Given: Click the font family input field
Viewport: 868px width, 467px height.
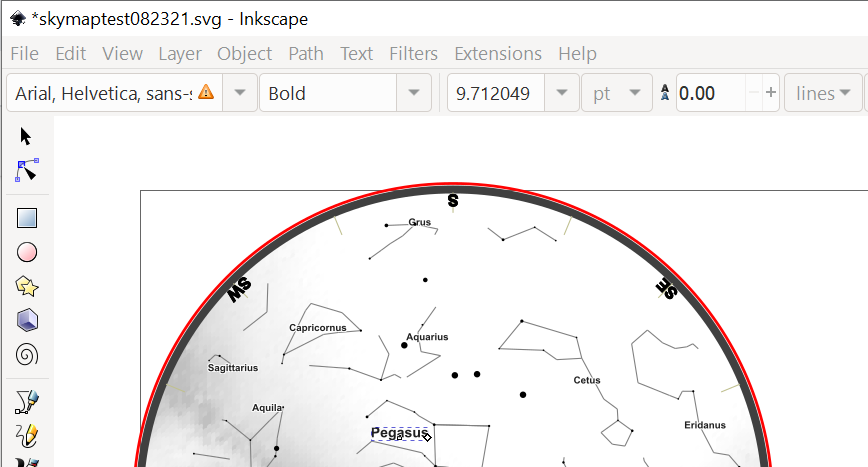Looking at the screenshot, I should point(115,93).
